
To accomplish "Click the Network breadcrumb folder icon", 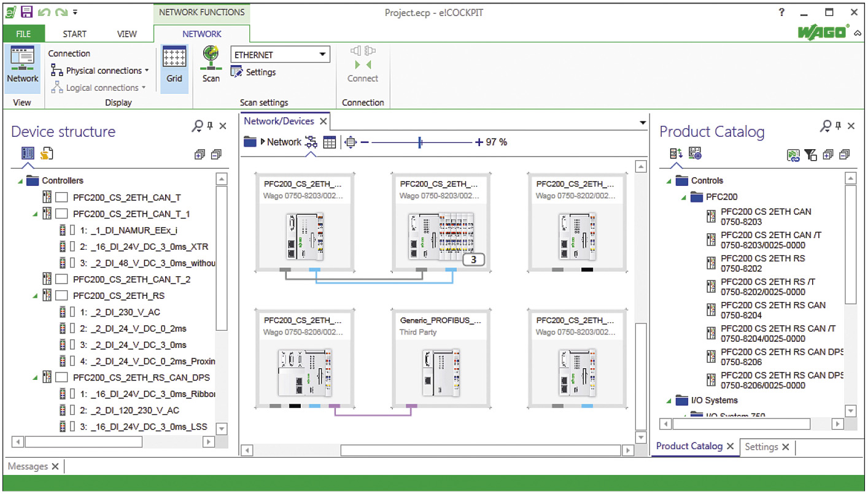I will pos(250,142).
